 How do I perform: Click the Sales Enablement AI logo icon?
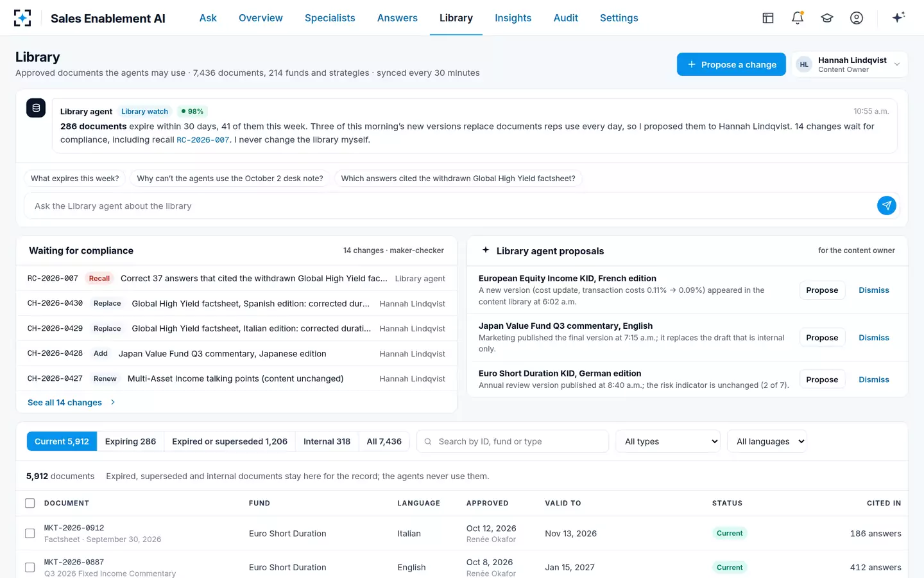pos(22,18)
